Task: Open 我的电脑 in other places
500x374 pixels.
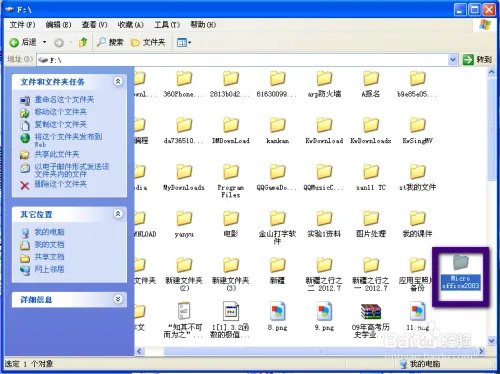Action: 49,232
